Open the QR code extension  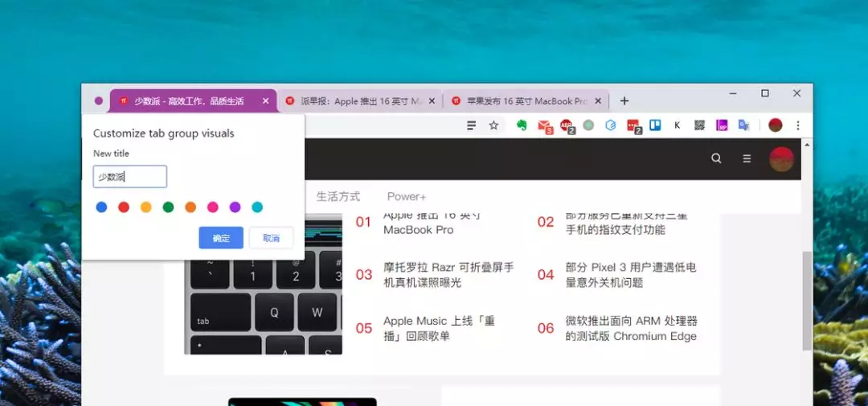point(699,125)
